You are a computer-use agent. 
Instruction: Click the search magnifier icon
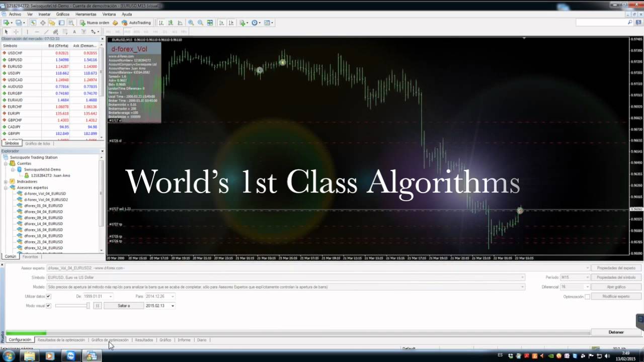(630, 23)
